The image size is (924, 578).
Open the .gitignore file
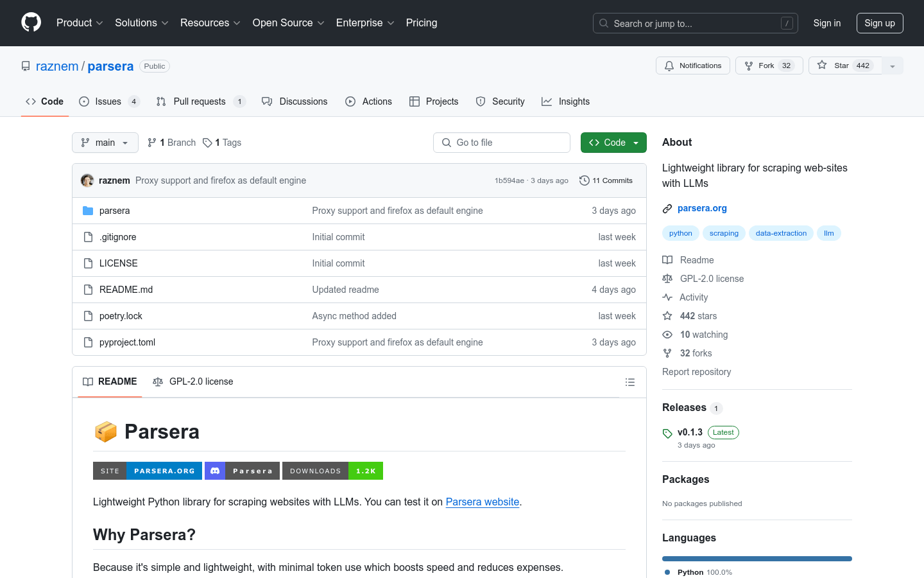[x=117, y=237]
